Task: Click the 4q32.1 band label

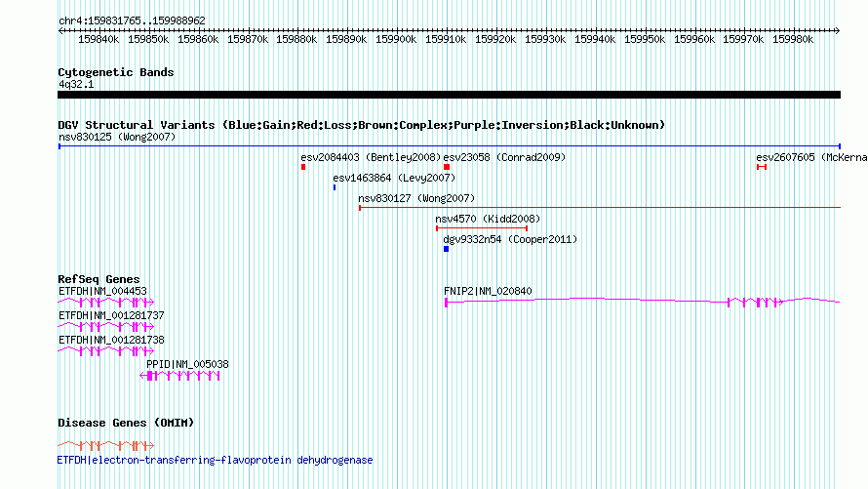Action: [x=76, y=84]
